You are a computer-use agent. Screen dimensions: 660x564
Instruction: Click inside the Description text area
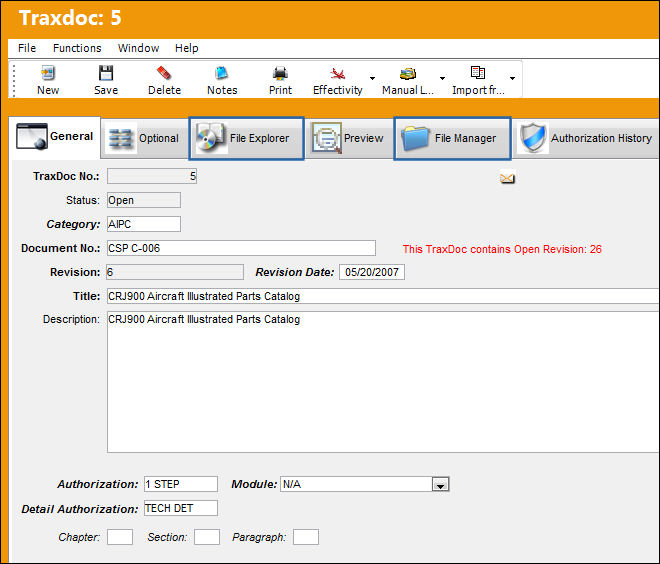click(x=383, y=382)
